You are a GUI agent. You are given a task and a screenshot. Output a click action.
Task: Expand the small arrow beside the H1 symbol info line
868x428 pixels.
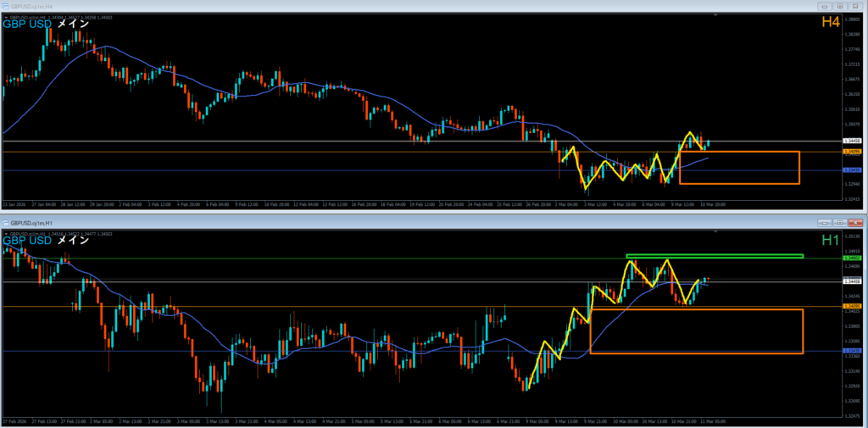click(6, 234)
